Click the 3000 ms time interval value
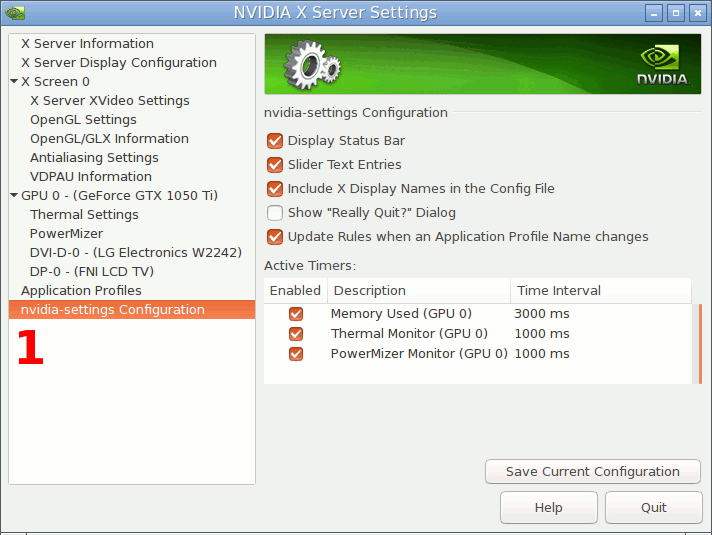This screenshot has height=535, width=712. coord(542,314)
